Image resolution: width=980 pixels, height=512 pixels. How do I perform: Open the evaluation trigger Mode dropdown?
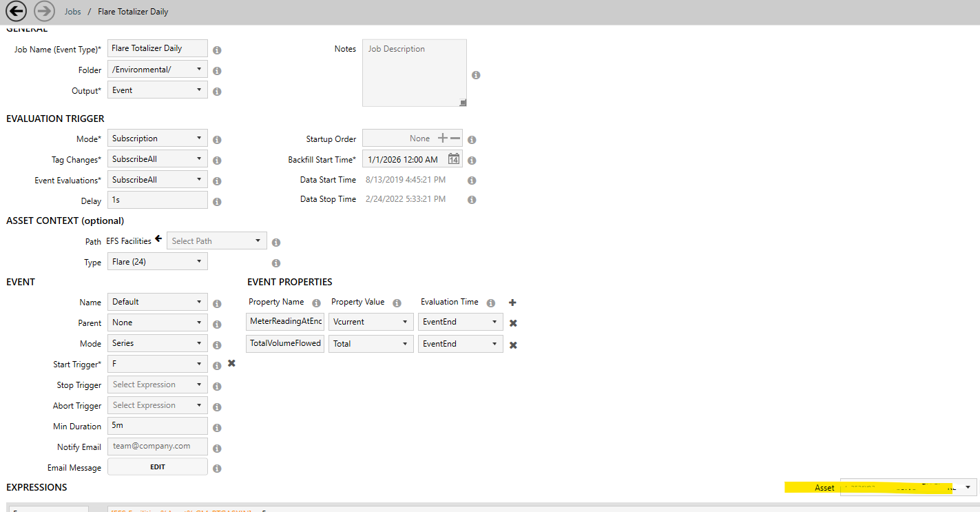pyautogui.click(x=157, y=138)
